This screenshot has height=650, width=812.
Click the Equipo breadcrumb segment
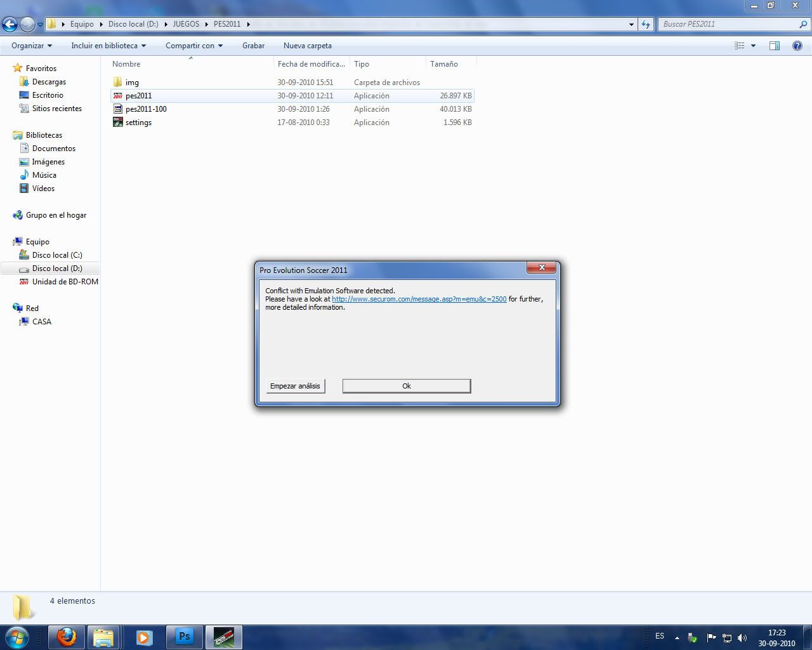coord(82,24)
